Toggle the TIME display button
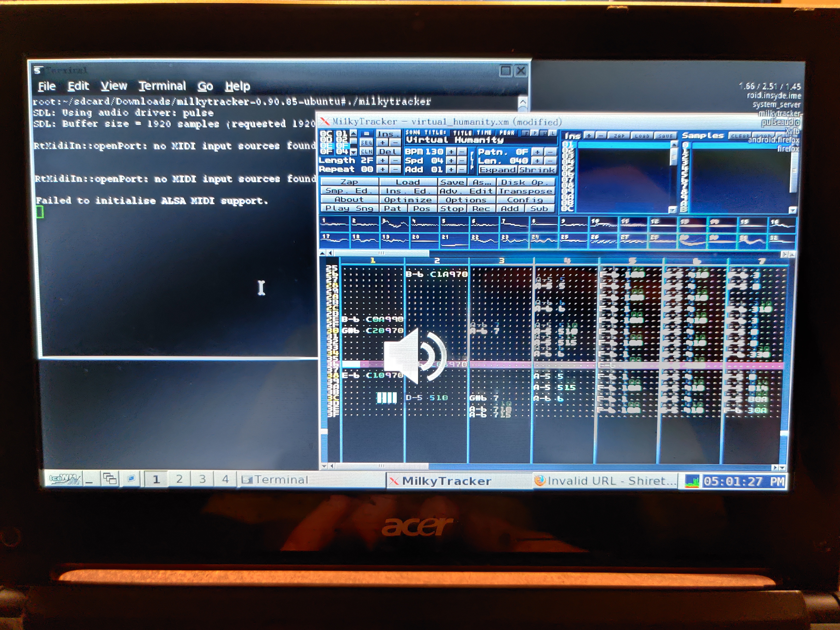 pos(484,133)
